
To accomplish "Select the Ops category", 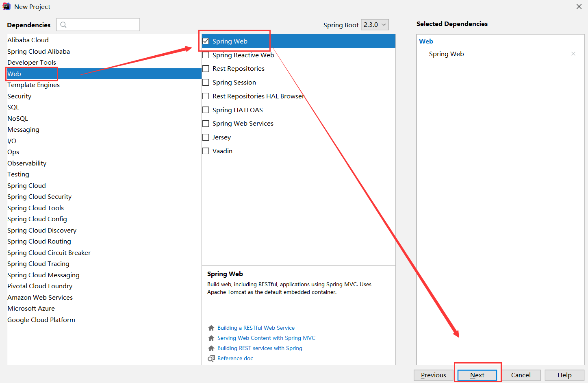I will coord(104,152).
